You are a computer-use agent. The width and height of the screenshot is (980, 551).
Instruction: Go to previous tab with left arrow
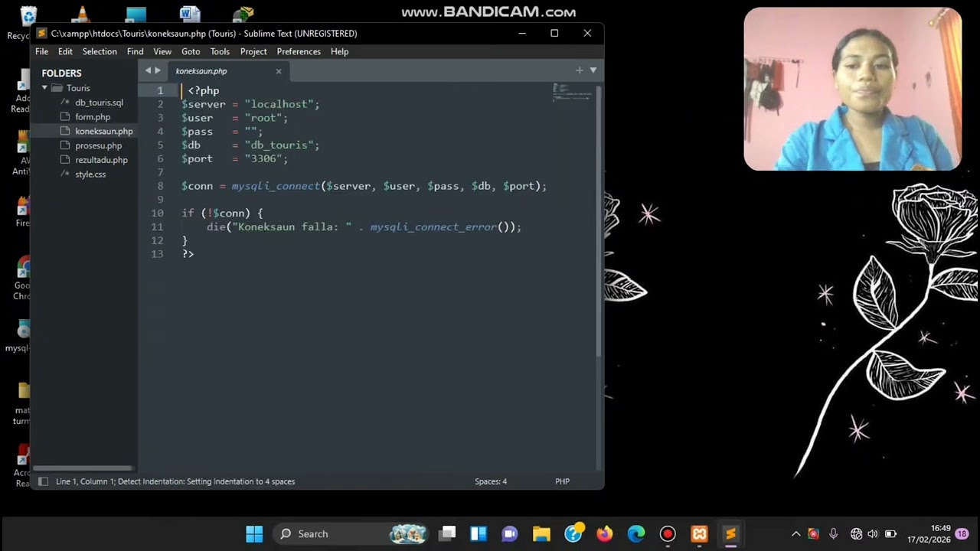[x=148, y=70]
